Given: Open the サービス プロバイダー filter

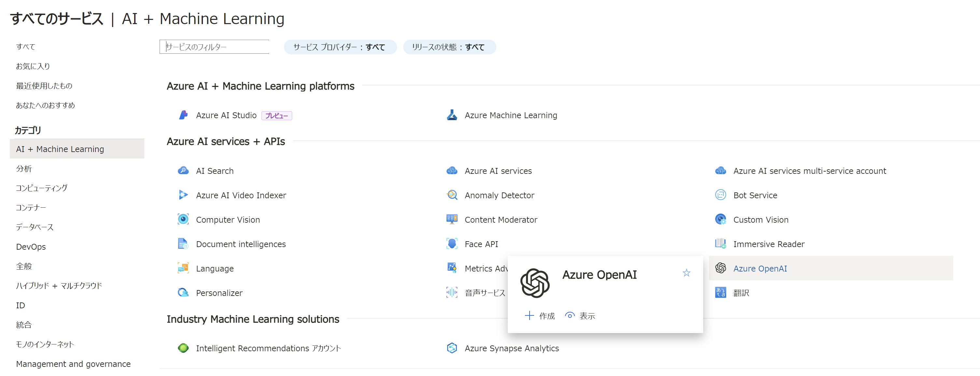Looking at the screenshot, I should (340, 47).
